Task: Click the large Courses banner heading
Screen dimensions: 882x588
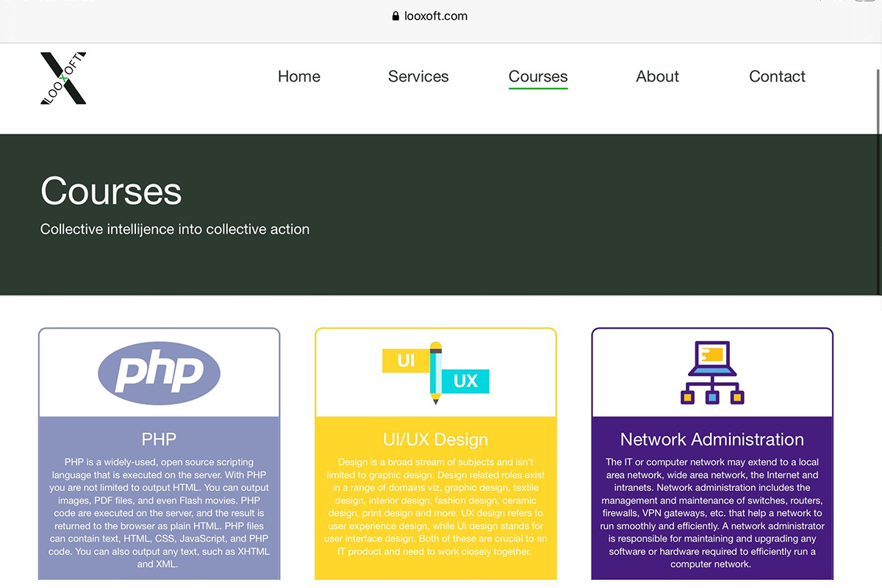Action: (111, 191)
